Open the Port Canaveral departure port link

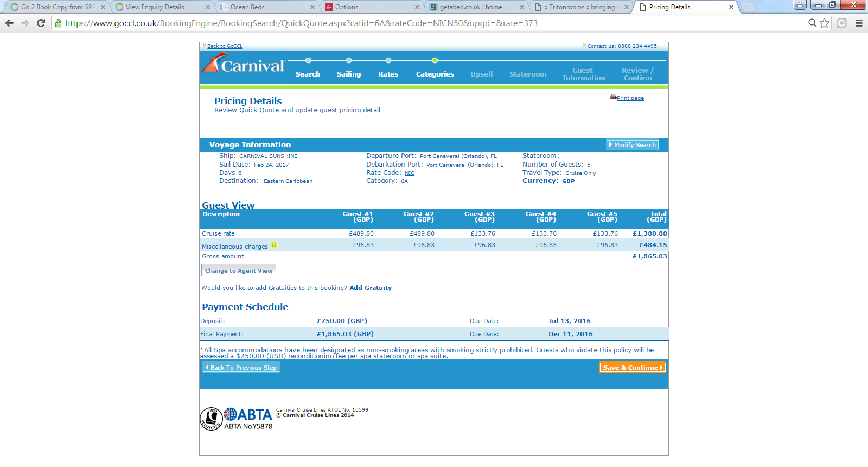[x=458, y=156]
